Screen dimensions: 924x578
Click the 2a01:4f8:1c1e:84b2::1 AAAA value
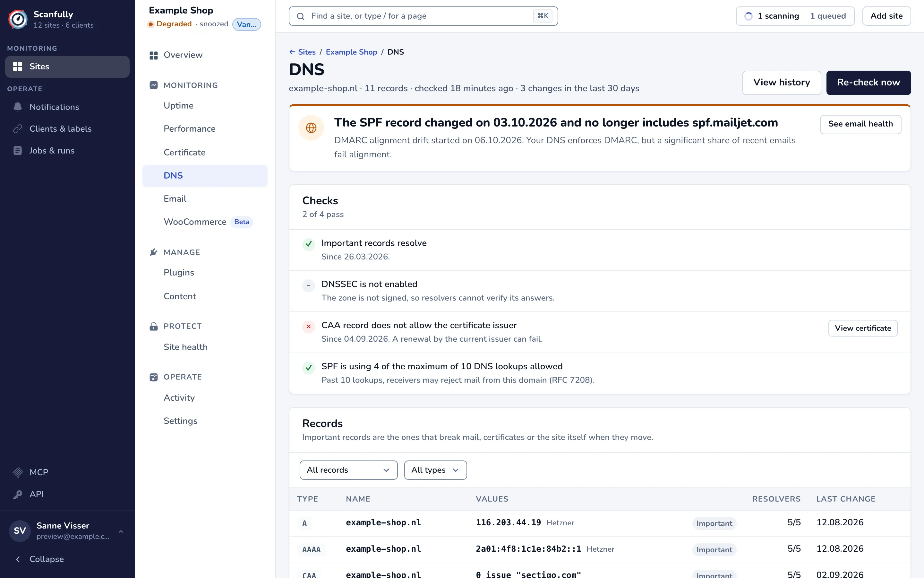pyautogui.click(x=528, y=549)
